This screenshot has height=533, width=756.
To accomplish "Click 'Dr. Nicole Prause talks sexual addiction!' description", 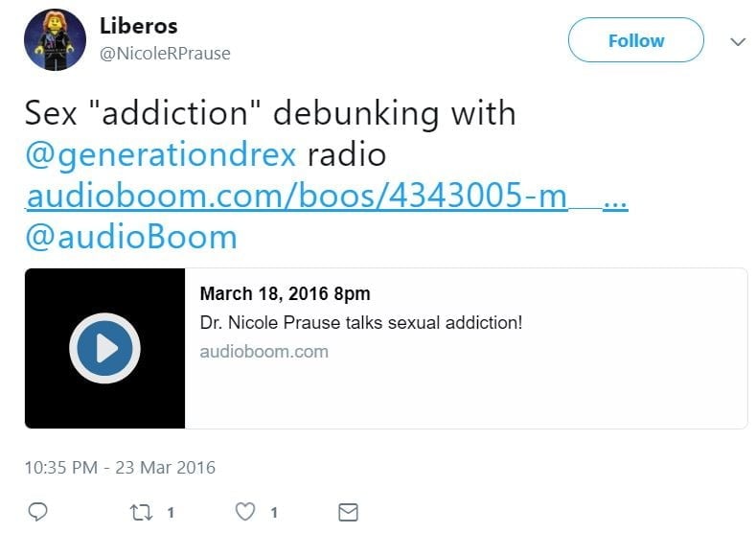I will click(x=361, y=323).
